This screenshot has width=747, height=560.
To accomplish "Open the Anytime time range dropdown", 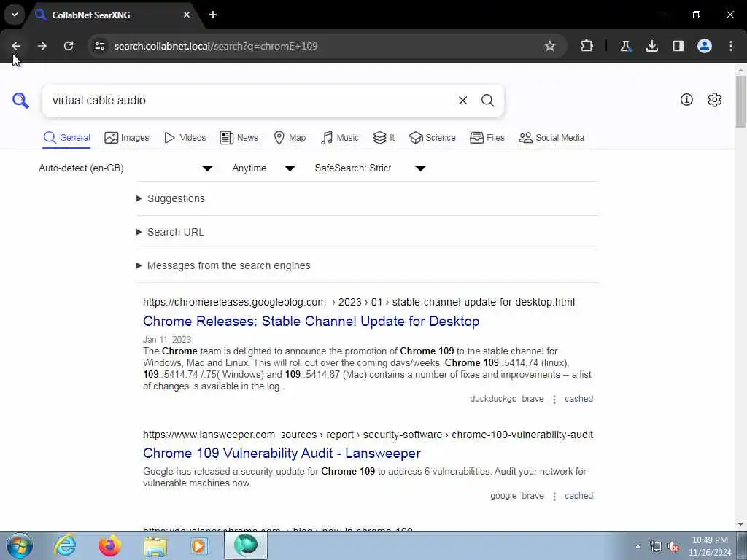I will [263, 168].
